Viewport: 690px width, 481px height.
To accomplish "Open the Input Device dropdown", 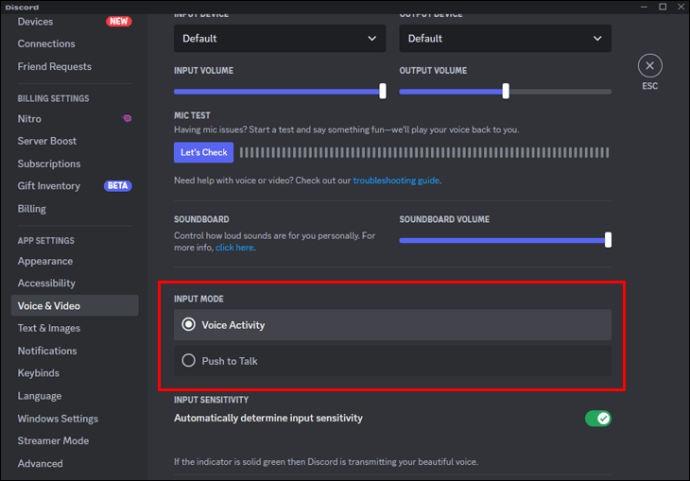I will (279, 38).
